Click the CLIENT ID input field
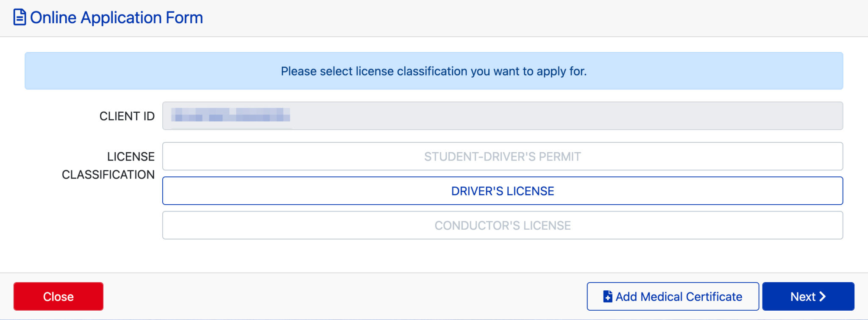The height and width of the screenshot is (320, 868). pyautogui.click(x=502, y=115)
